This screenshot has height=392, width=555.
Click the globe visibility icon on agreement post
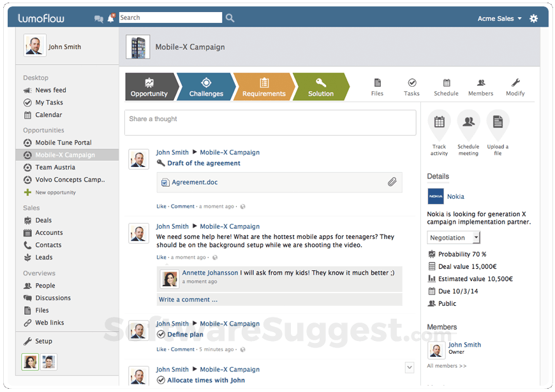click(x=243, y=207)
